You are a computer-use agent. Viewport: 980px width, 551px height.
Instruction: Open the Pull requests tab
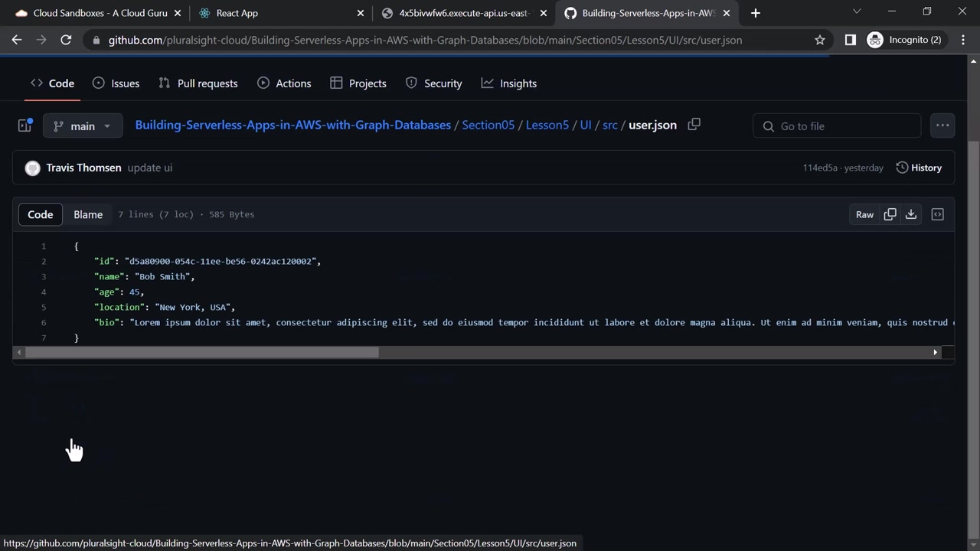tap(198, 83)
